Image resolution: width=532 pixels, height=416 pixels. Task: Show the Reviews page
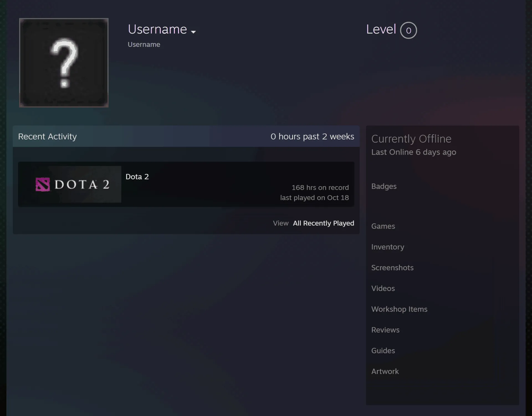pyautogui.click(x=385, y=330)
